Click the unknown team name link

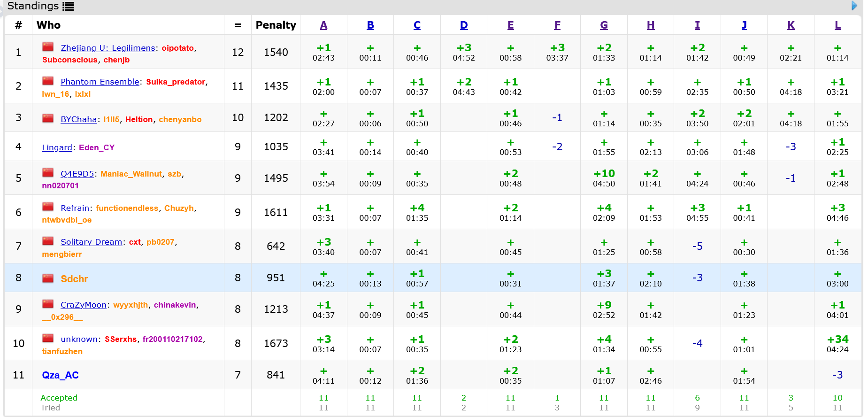click(79, 339)
